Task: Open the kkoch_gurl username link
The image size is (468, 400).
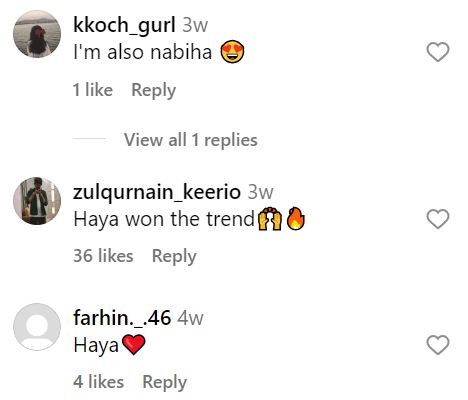Action: coord(124,25)
